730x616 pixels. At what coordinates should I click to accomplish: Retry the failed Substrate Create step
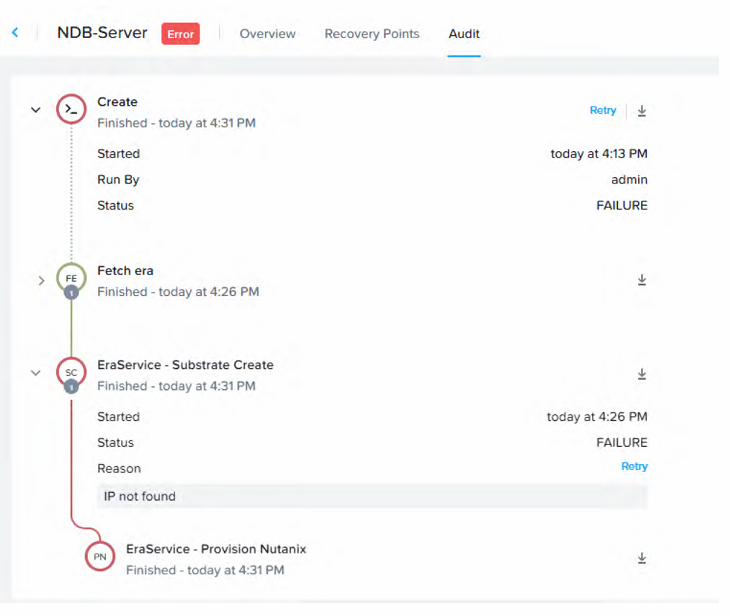coord(634,467)
